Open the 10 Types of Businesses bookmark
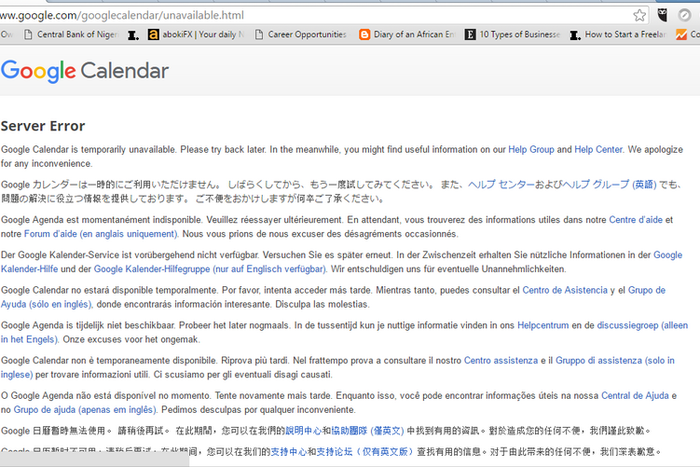This screenshot has height=467, width=700. click(x=512, y=34)
